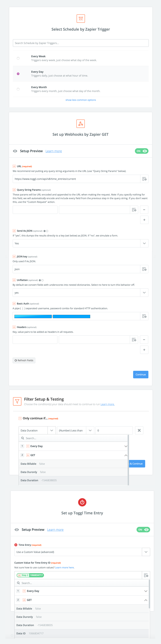161x644 pixels.
Task: Toggle Webhooks Setup Preview ON switch
Action: (x=142, y=151)
